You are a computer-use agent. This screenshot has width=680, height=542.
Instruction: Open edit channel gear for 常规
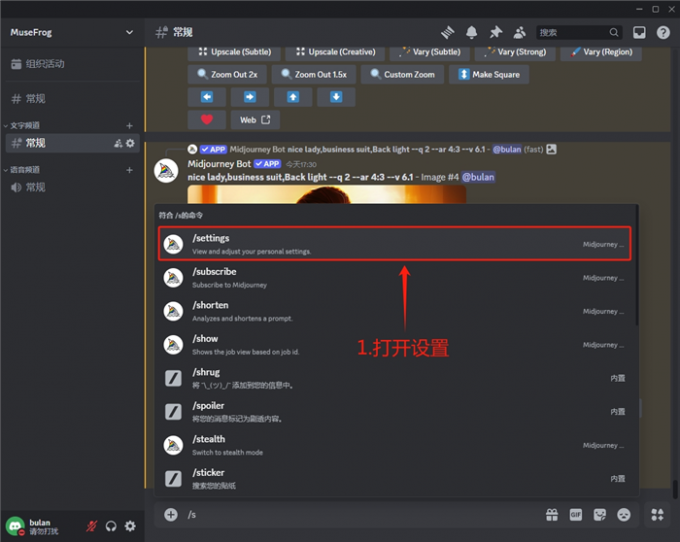[130, 143]
